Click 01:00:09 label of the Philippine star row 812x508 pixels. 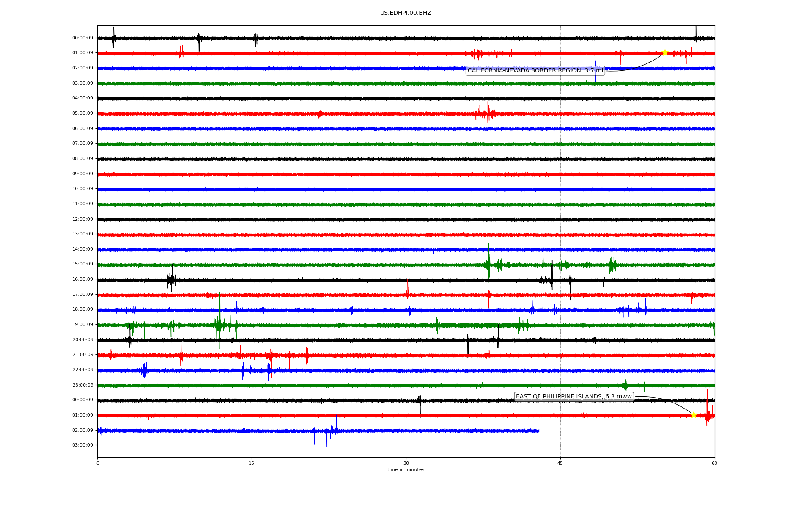(x=82, y=415)
